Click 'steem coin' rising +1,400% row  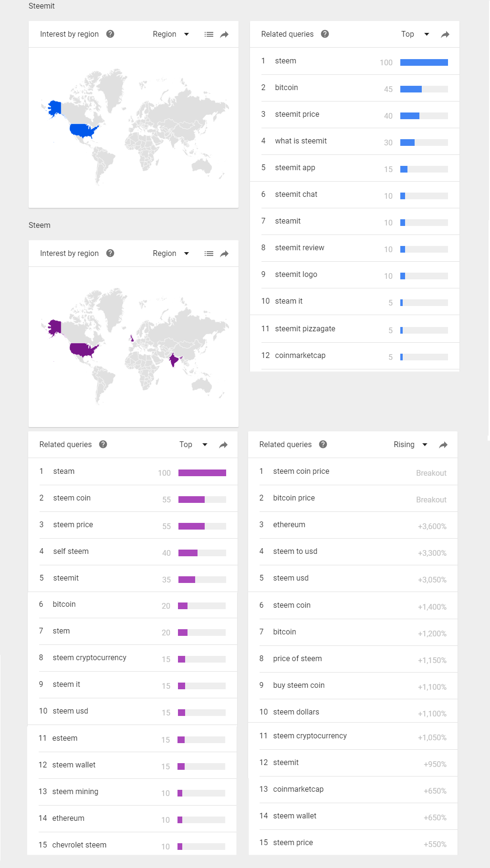coord(353,605)
